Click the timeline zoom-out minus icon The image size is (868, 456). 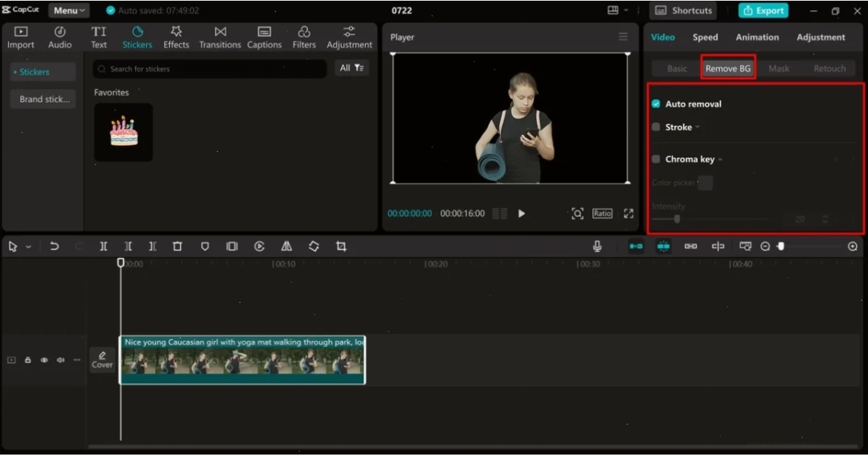765,246
